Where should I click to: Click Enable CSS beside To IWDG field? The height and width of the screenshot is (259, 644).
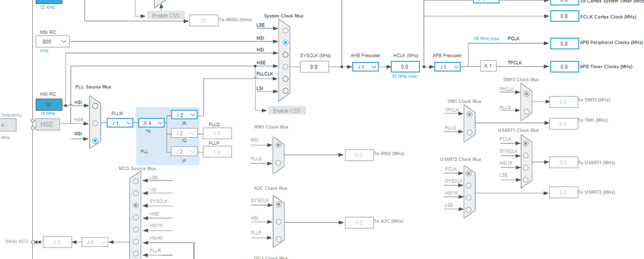(x=166, y=15)
